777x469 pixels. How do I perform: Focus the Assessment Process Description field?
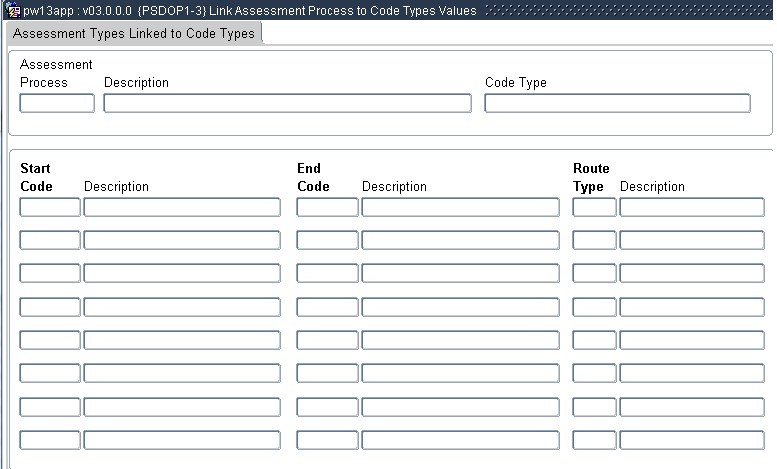click(287, 103)
